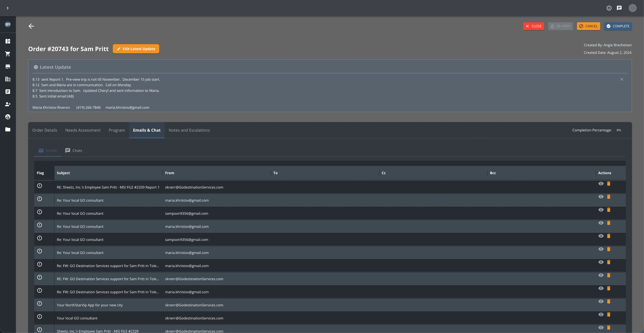Click the From column header
The height and width of the screenshot is (333, 644).
217,173
